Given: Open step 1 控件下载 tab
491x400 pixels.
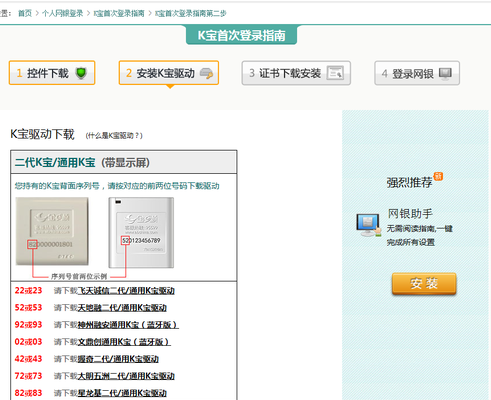Looking at the screenshot, I should click(52, 73).
